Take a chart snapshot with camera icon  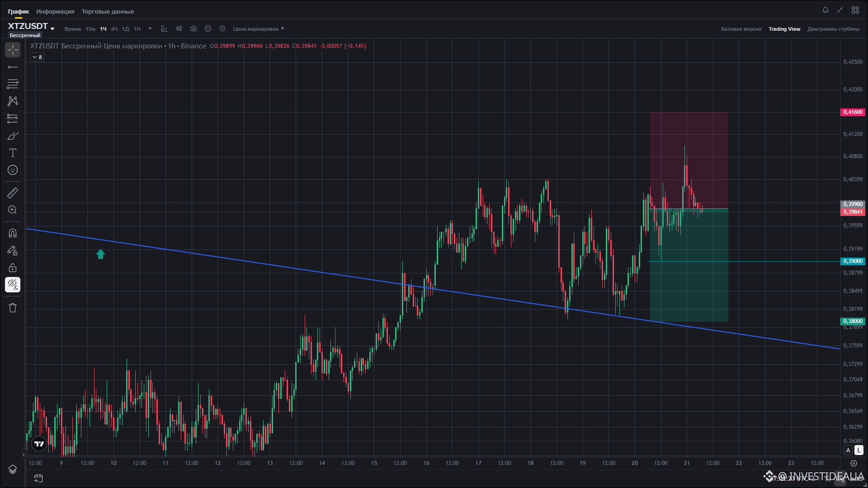click(193, 28)
